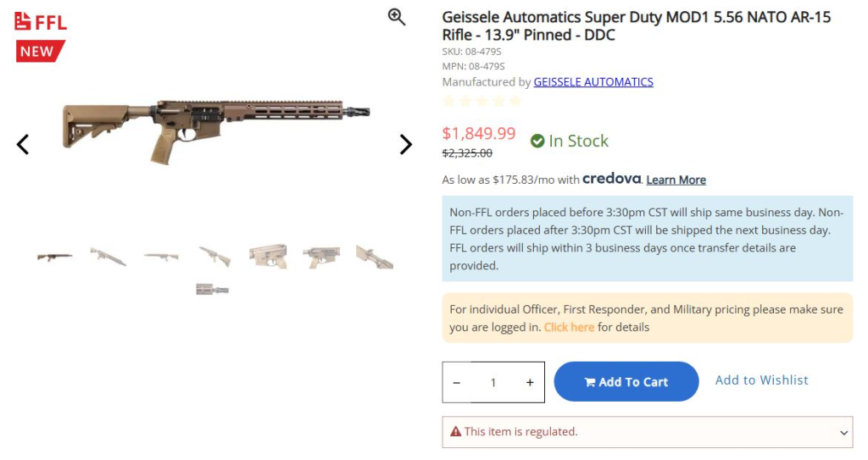Click the quantity input field
The image size is (868, 460).
493,383
